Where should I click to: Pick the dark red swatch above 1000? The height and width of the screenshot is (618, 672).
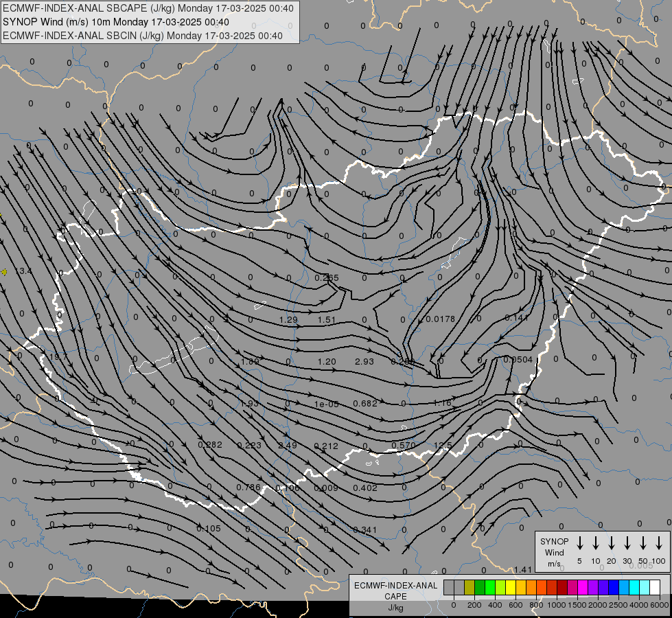pos(562,588)
